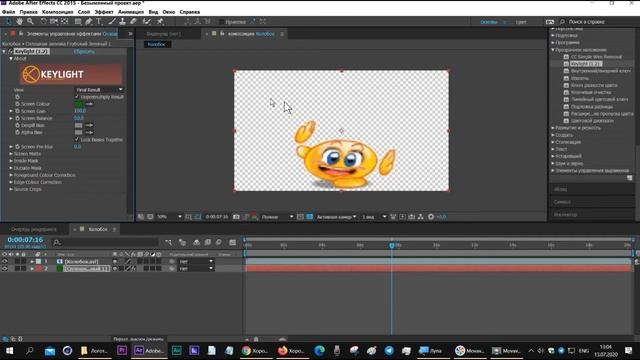Image resolution: width=640 pixels, height=360 pixels.
Task: Select the Type text tool
Action: coord(99,21)
